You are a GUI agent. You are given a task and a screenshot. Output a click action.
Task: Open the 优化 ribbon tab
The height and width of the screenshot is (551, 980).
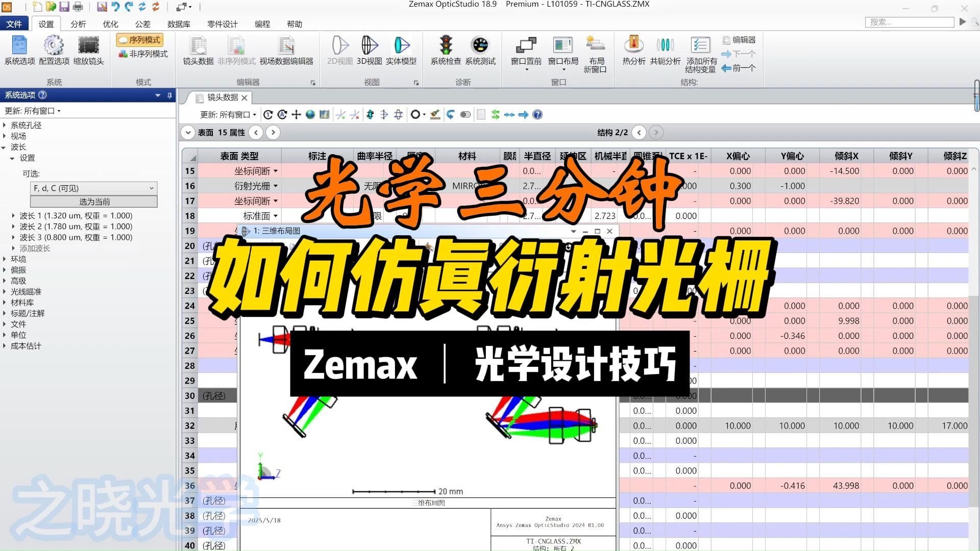point(110,23)
